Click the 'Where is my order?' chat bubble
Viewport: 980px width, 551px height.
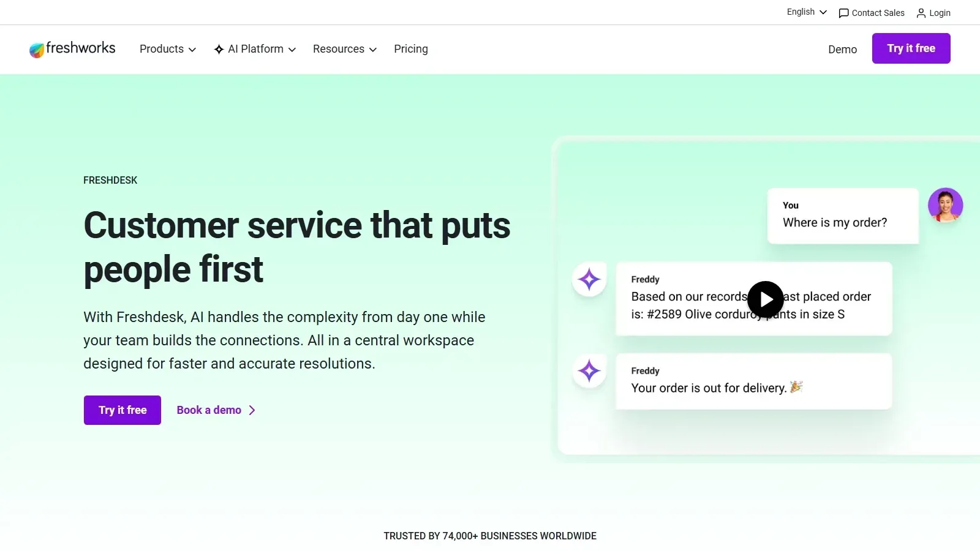point(843,216)
